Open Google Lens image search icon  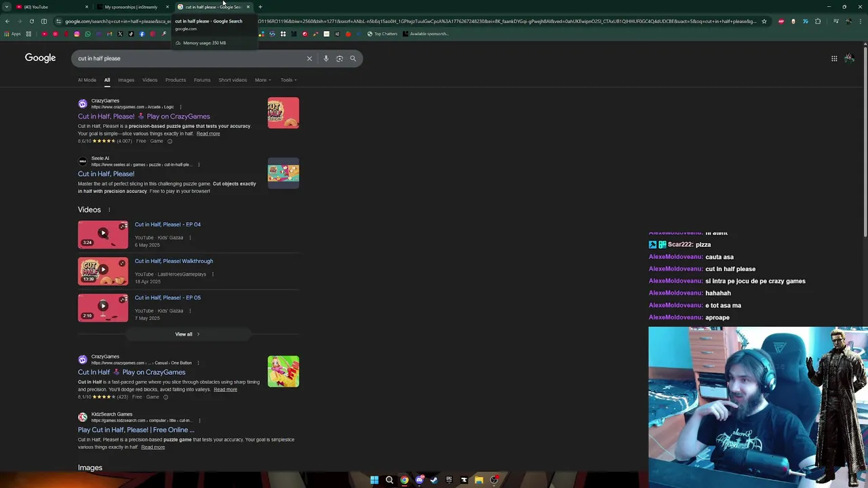tap(340, 58)
